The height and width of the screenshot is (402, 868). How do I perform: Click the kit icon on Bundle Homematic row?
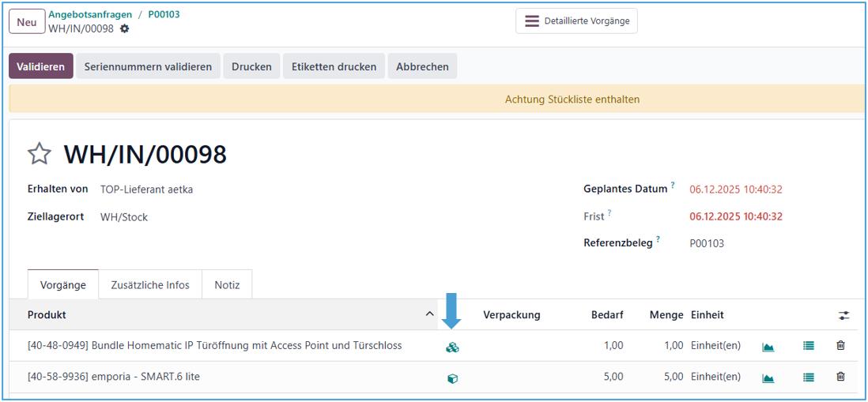point(452,347)
